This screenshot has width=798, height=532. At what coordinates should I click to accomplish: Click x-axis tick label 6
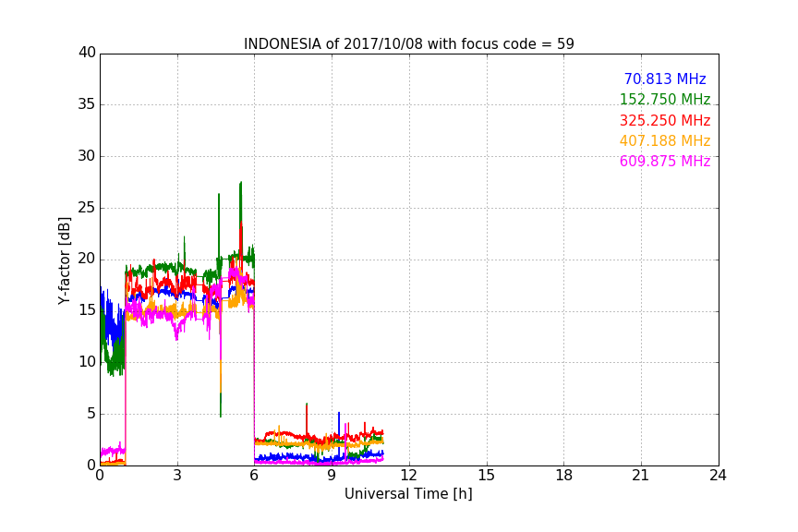(x=255, y=476)
